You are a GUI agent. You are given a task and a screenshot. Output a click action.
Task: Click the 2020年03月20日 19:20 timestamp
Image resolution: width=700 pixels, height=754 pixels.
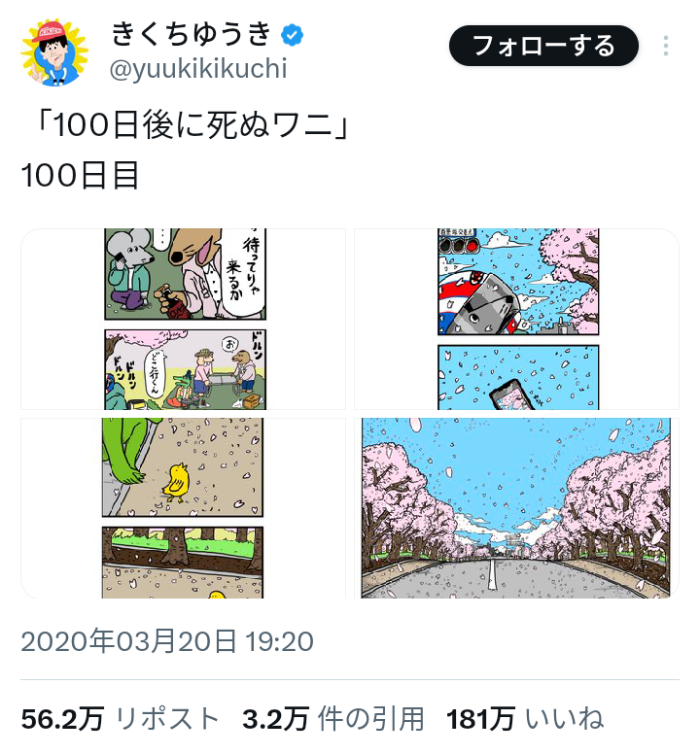click(x=167, y=641)
